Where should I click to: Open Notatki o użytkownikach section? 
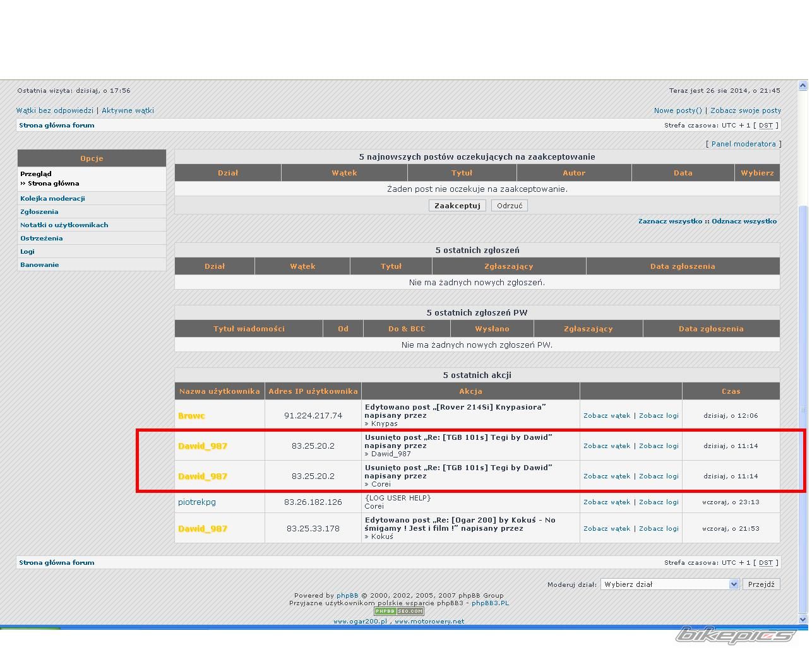(64, 225)
